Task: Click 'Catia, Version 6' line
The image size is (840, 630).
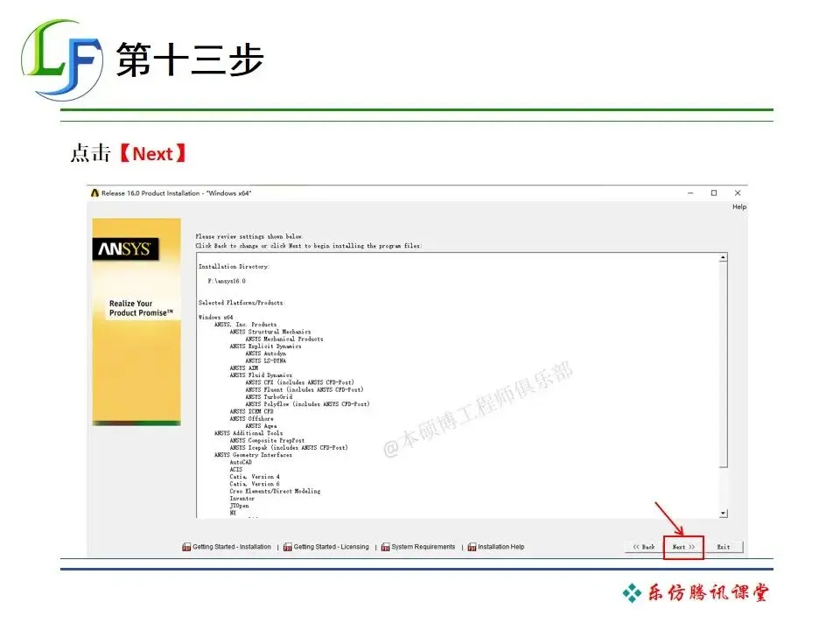Action: [255, 484]
